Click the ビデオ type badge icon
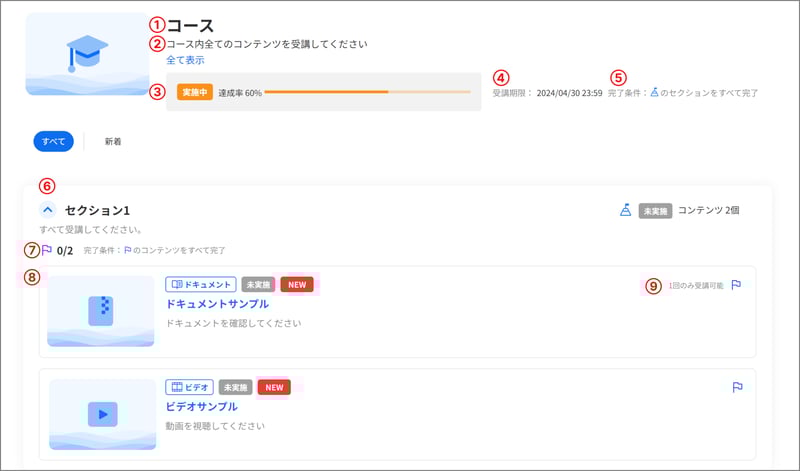The image size is (800, 471). [x=178, y=387]
